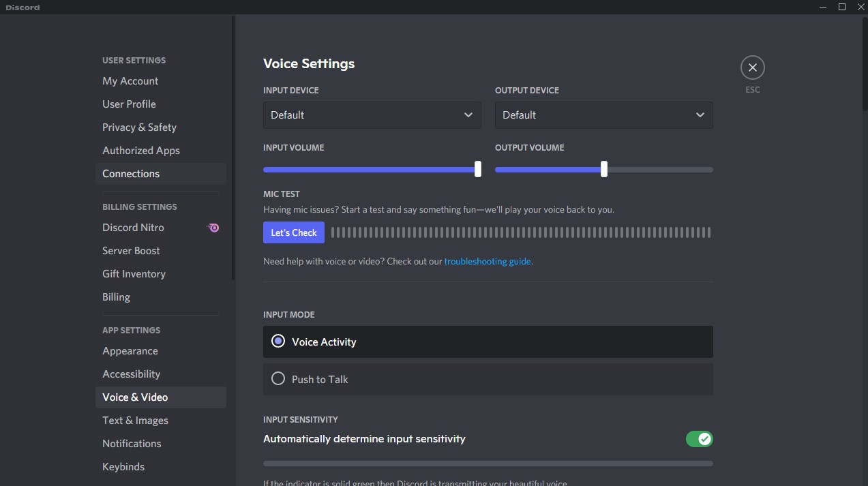Click the Output Volume slider handle
Image resolution: width=868 pixels, height=486 pixels.
604,169
